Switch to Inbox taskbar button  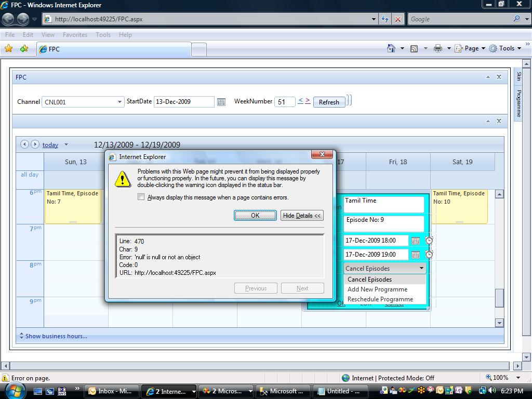(111, 391)
